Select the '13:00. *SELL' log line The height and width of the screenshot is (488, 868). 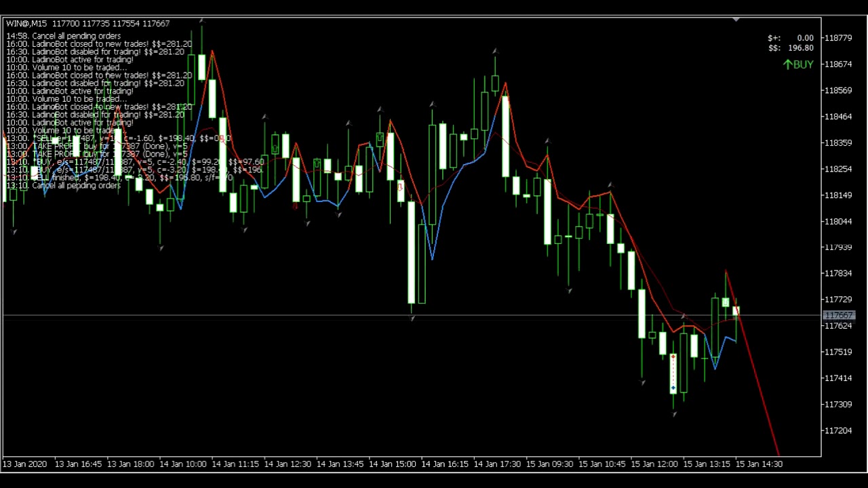click(x=119, y=138)
